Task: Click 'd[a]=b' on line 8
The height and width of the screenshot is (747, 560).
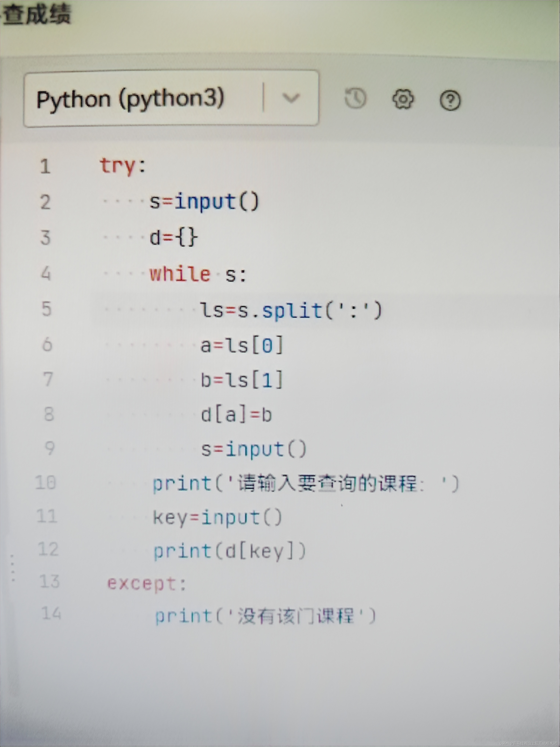Action: 237,415
